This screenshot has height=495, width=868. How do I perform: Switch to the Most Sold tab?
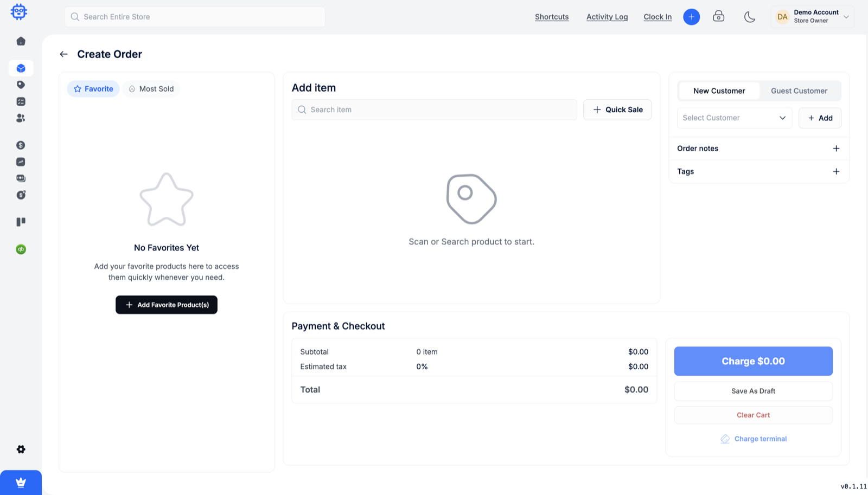point(151,89)
